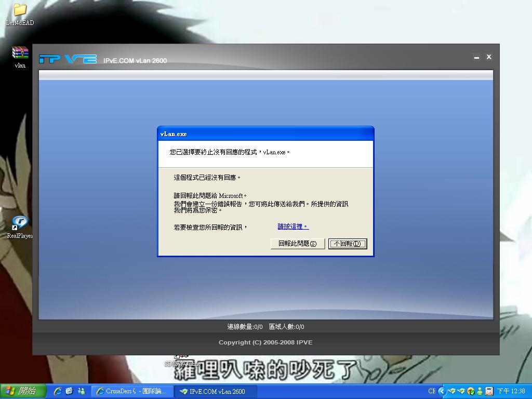The image size is (532, 399).
Task: Minimize the IPvE vLan window
Action: click(477, 57)
